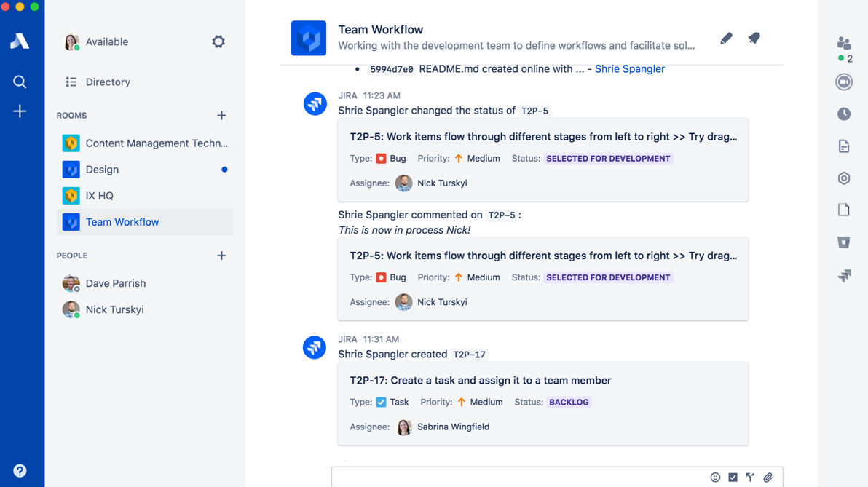Image resolution: width=868 pixels, height=487 pixels.
Task: Expand the ROOMS section with the plus
Action: 222,115
